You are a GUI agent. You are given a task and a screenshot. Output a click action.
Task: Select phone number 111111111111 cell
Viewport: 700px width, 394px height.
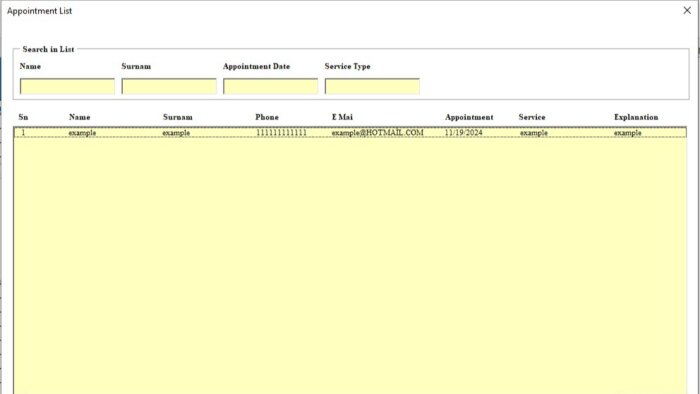(281, 133)
